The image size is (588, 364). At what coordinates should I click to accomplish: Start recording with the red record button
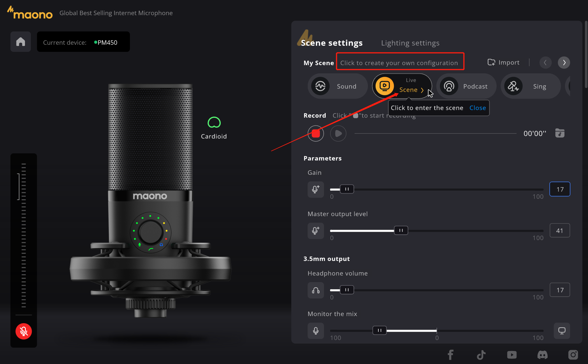tap(316, 133)
